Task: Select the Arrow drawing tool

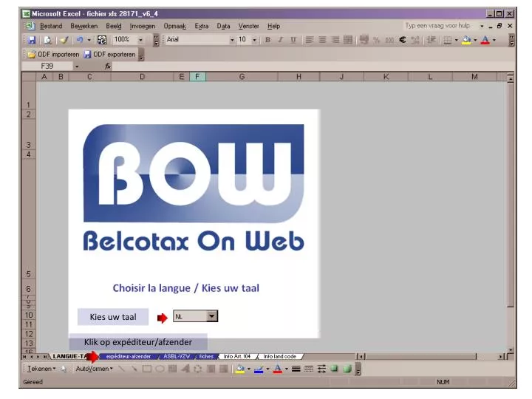Action: [x=134, y=369]
